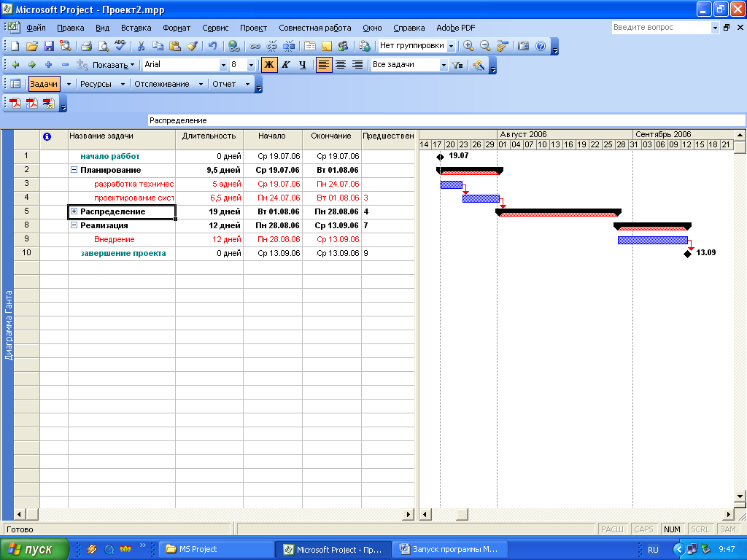Click the 13.09 milestone diamond

tap(687, 254)
